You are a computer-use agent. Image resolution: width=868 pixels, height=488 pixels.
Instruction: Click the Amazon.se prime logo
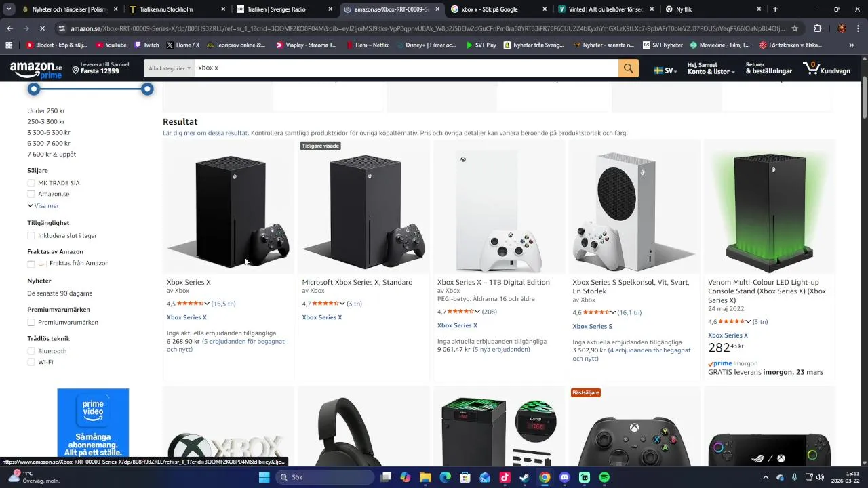(x=37, y=69)
